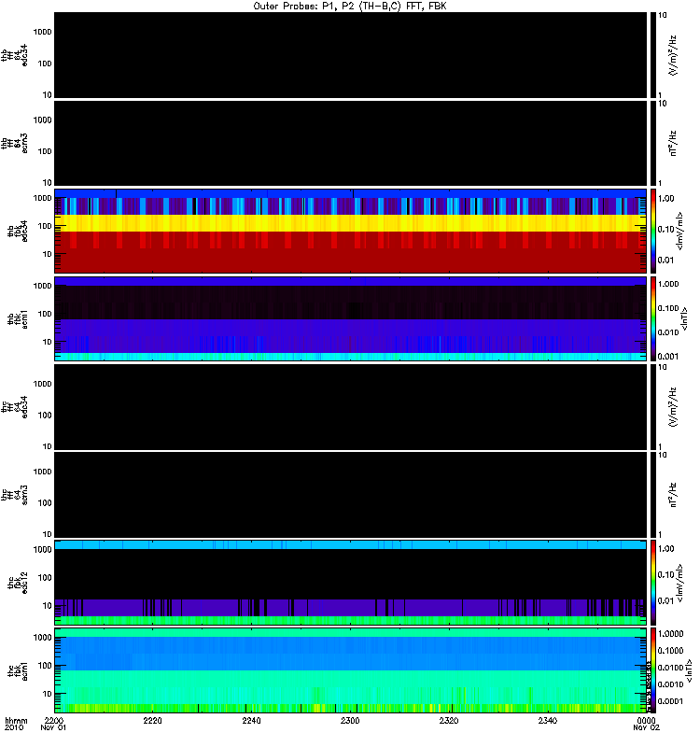Click the black color bar of thc fff scm3
Viewport: 700px width, 747px height.
(653, 495)
